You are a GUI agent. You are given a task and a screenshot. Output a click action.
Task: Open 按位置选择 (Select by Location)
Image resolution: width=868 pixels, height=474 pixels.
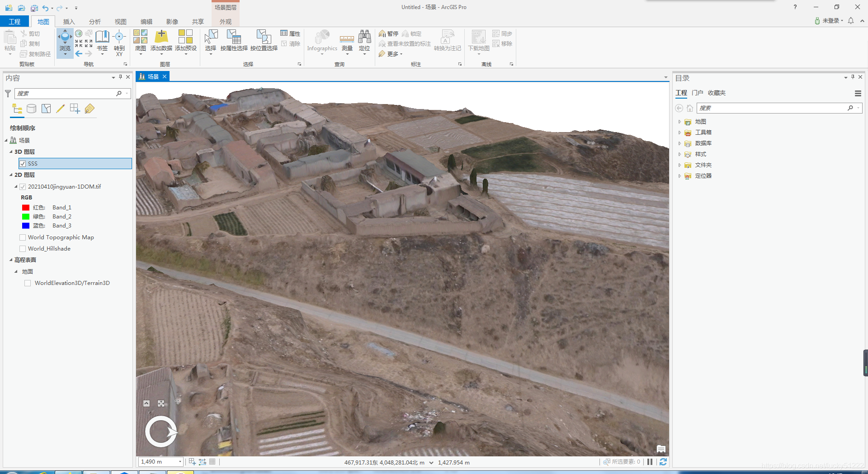click(x=264, y=41)
